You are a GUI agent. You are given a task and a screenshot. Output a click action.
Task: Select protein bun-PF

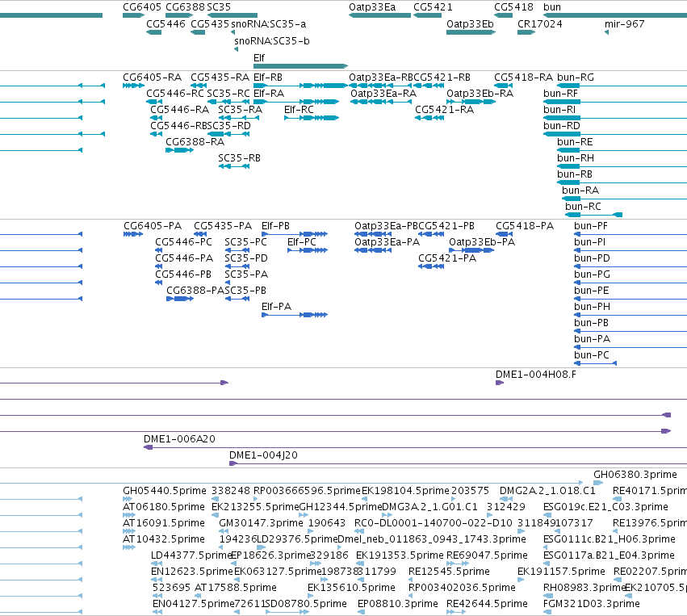pos(630,234)
